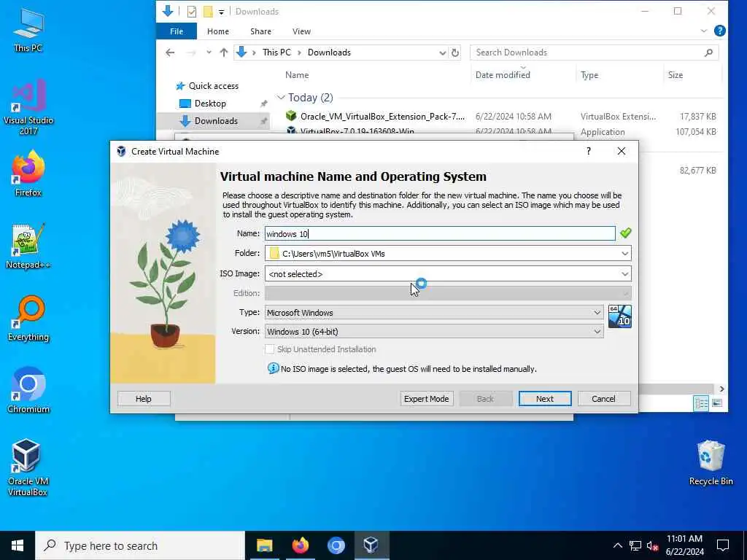Launch Everything search desktop shortcut
747x560 pixels.
[28, 318]
